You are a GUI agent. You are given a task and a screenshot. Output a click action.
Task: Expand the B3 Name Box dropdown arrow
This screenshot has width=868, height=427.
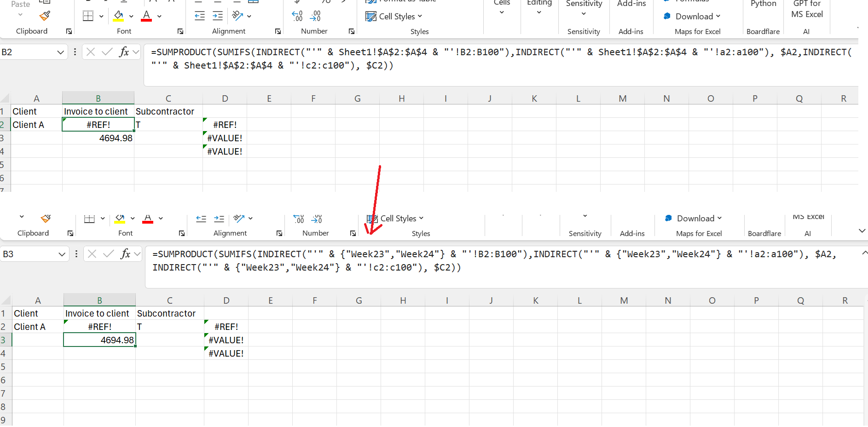pos(62,254)
